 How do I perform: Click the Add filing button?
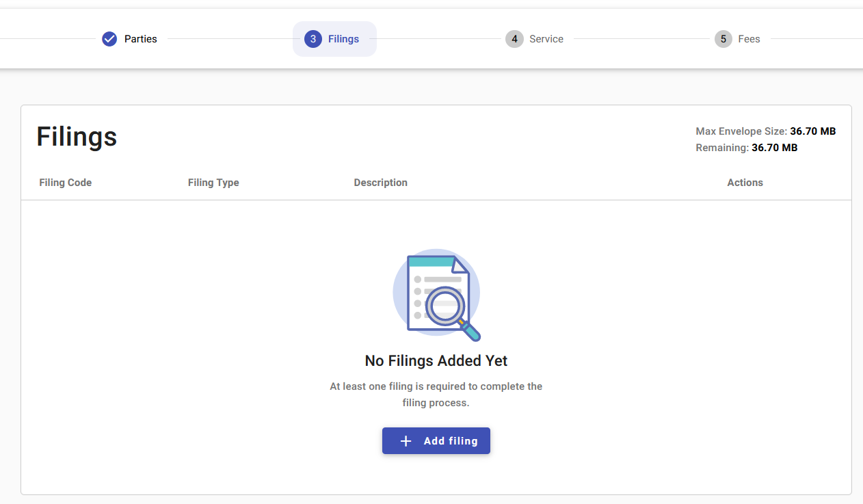tap(436, 440)
